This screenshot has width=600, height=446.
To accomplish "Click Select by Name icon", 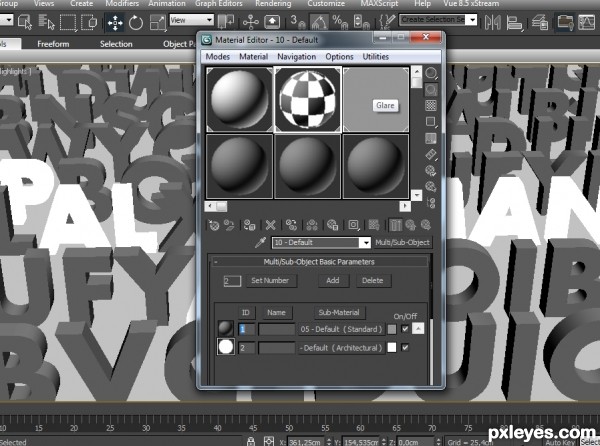I will coord(47,22).
